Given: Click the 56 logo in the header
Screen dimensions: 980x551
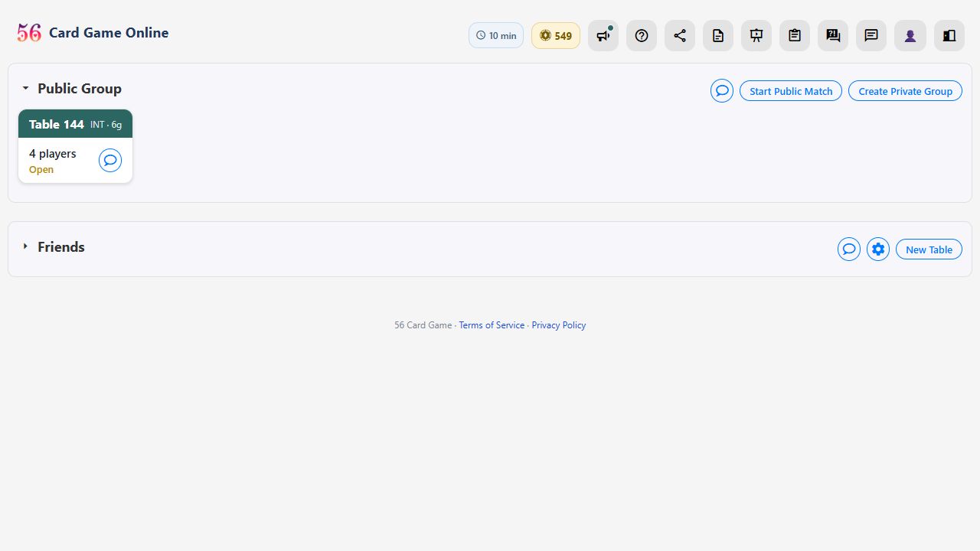Looking at the screenshot, I should 29,33.
